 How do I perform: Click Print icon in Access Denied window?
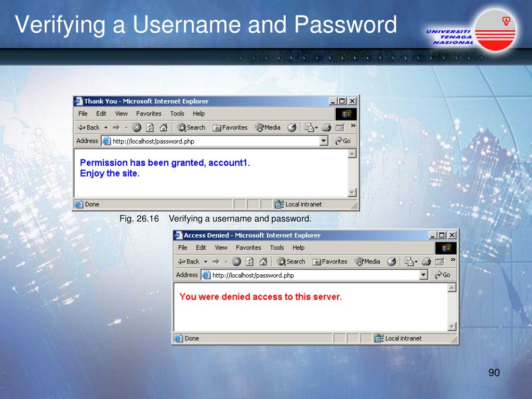tap(426, 262)
